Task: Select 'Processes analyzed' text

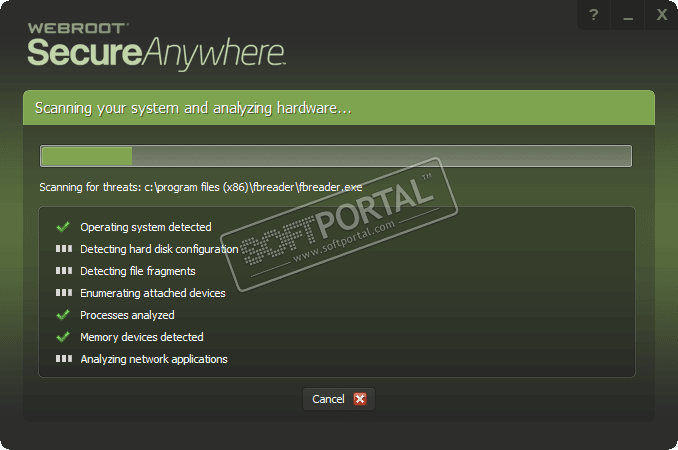Action: click(127, 315)
